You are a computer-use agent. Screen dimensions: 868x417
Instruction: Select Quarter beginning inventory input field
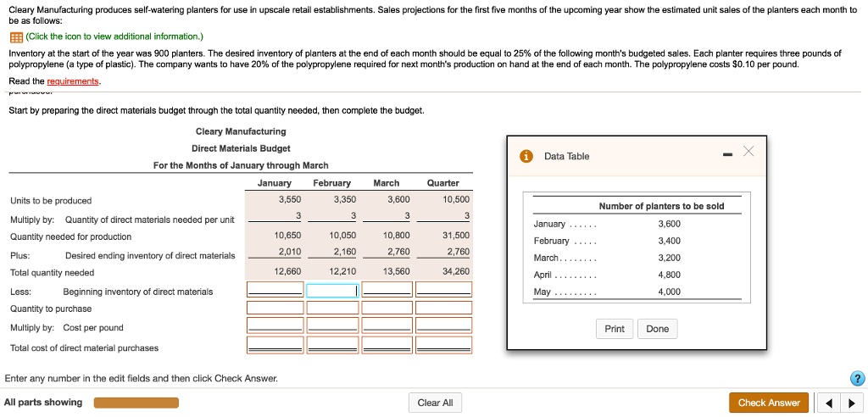[x=444, y=290]
